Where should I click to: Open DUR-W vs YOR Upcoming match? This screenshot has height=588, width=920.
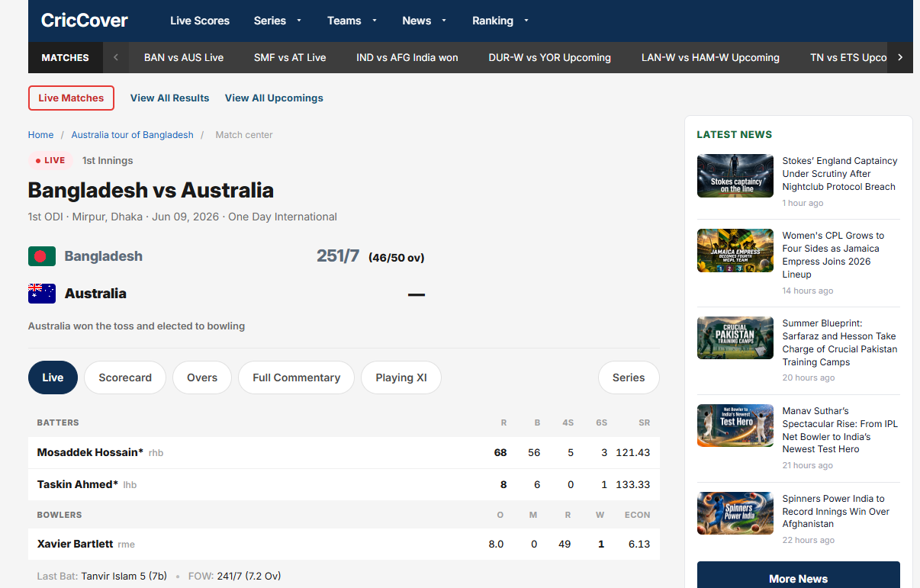(x=550, y=57)
